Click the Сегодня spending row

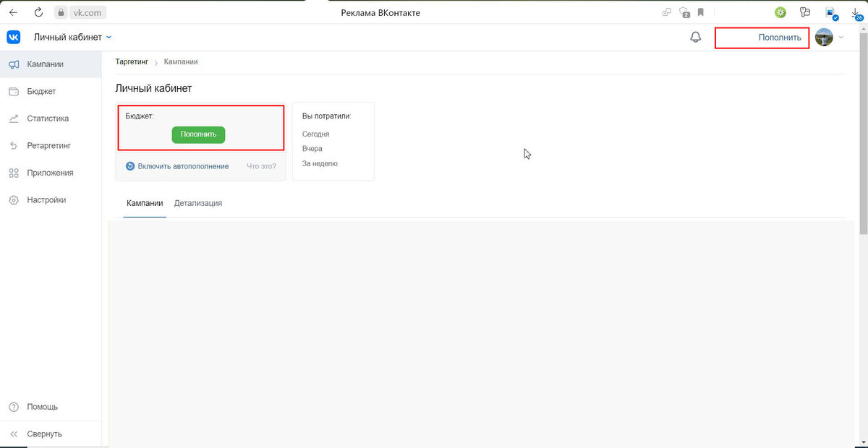pos(316,134)
